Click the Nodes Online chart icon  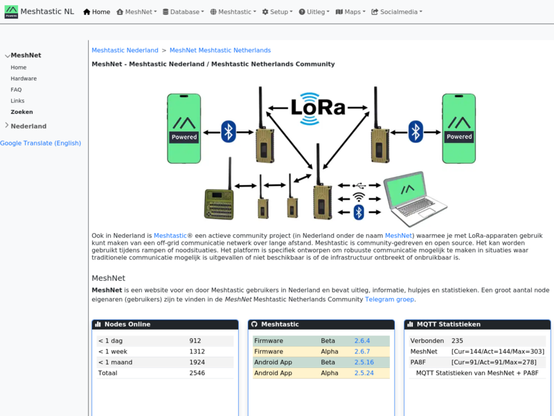point(98,324)
